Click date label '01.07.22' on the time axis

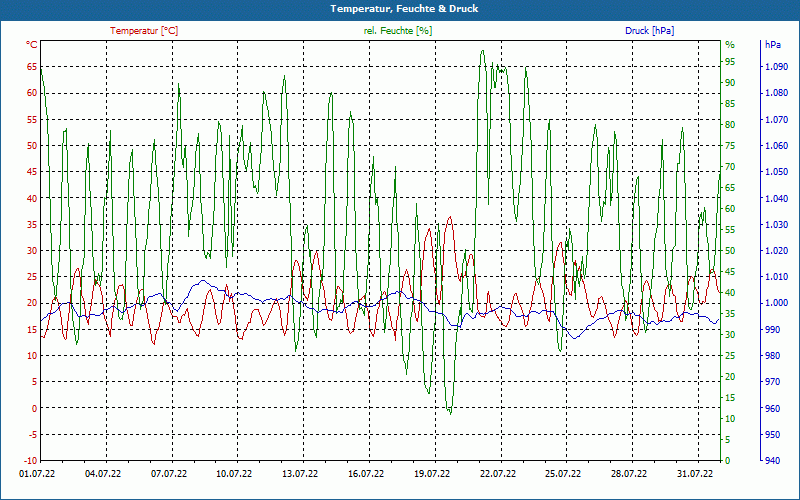pyautogui.click(x=37, y=474)
